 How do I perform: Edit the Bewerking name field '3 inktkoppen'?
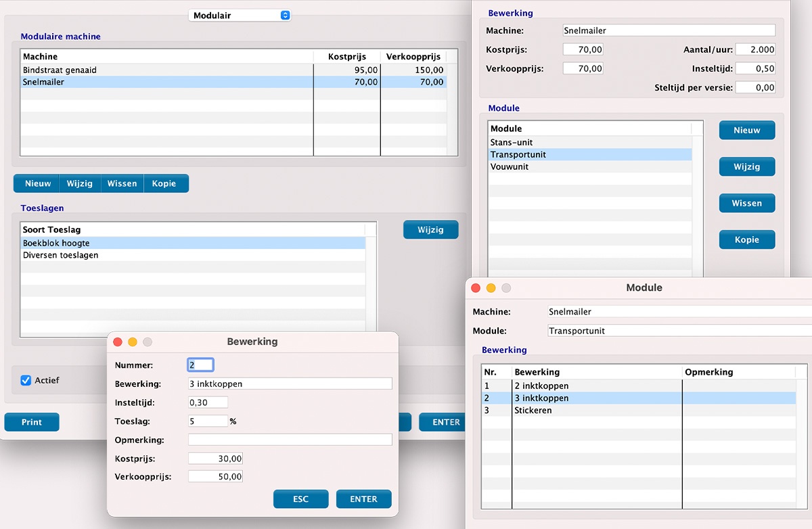pyautogui.click(x=290, y=384)
